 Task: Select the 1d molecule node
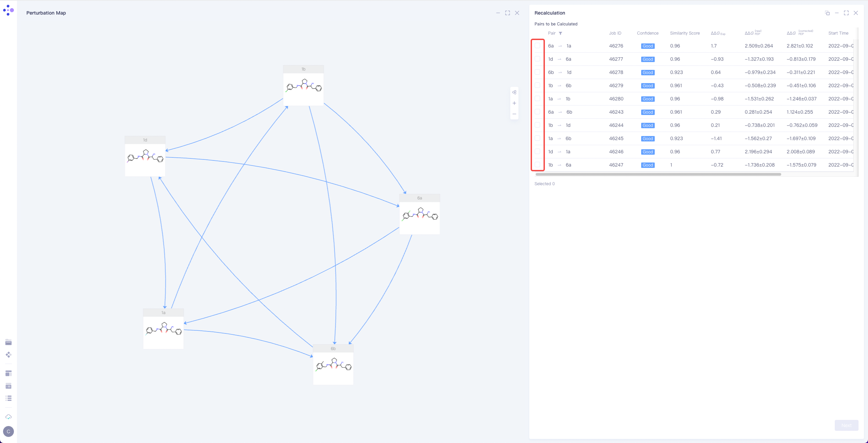tap(145, 156)
